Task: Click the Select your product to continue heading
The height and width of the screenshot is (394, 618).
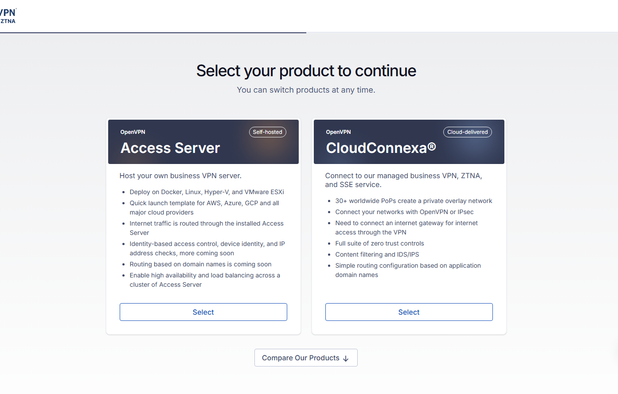Action: [306, 71]
